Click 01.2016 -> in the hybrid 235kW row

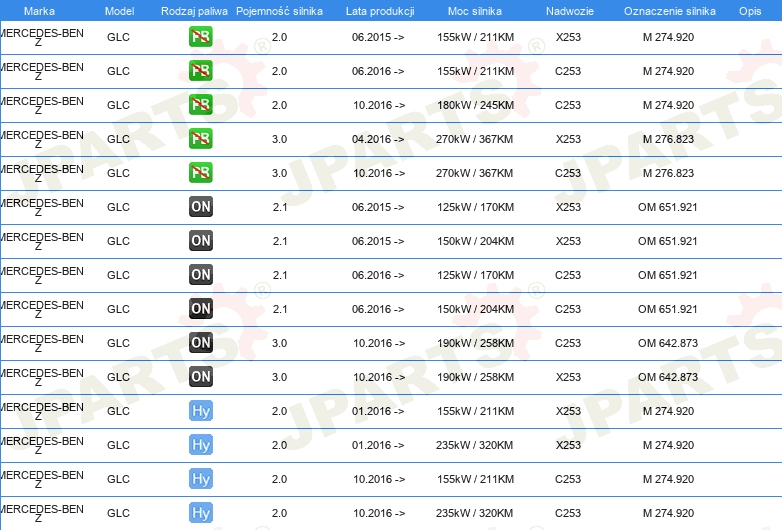click(x=378, y=445)
